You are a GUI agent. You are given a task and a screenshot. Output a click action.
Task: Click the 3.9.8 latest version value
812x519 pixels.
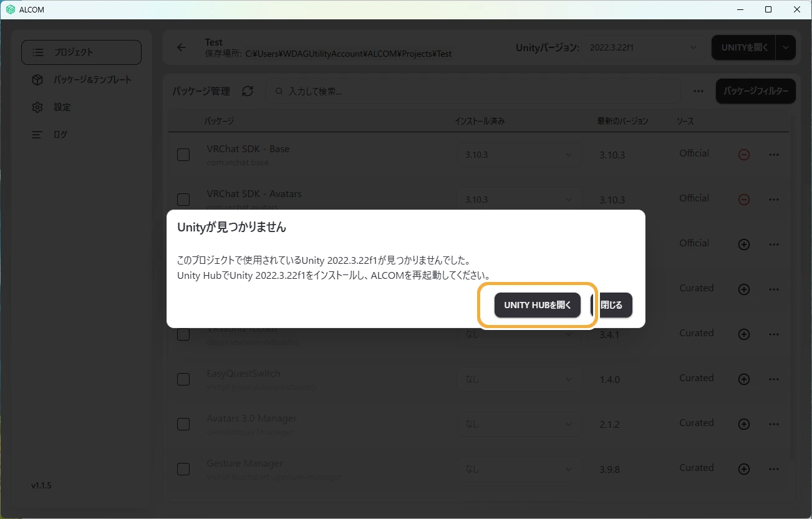coord(610,469)
